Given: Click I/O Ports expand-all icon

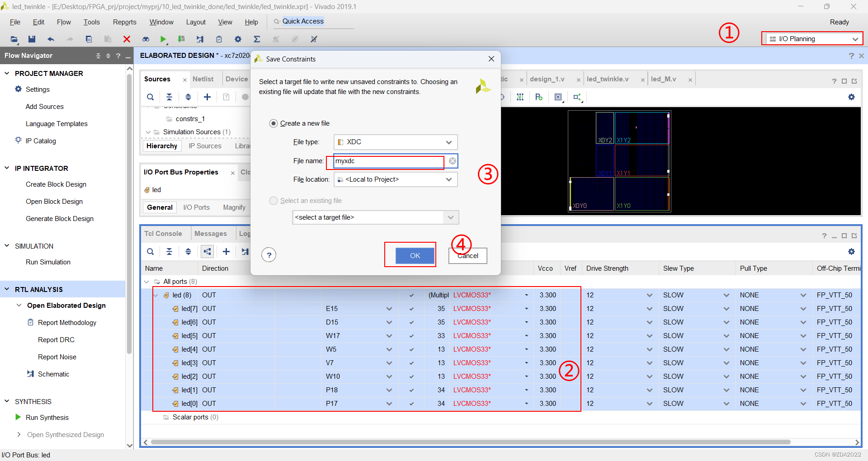Looking at the screenshot, I should click(188, 252).
